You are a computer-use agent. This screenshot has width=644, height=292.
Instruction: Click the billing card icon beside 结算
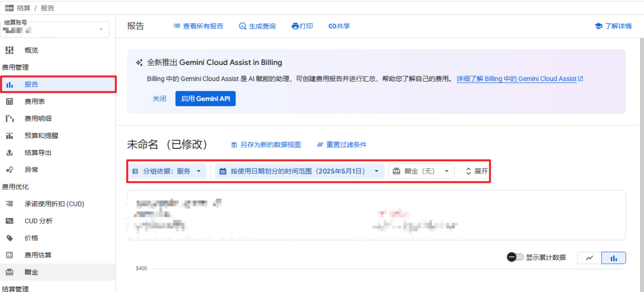tap(9, 8)
